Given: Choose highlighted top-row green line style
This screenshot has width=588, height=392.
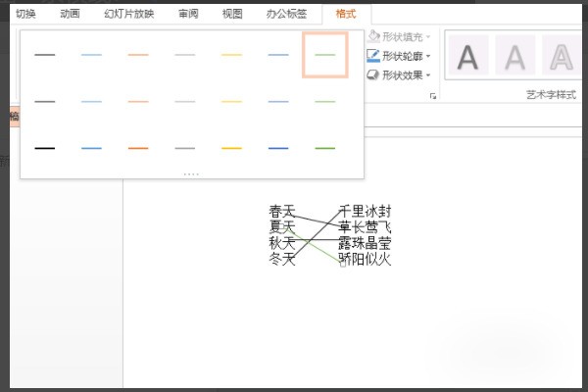Looking at the screenshot, I should (x=325, y=55).
